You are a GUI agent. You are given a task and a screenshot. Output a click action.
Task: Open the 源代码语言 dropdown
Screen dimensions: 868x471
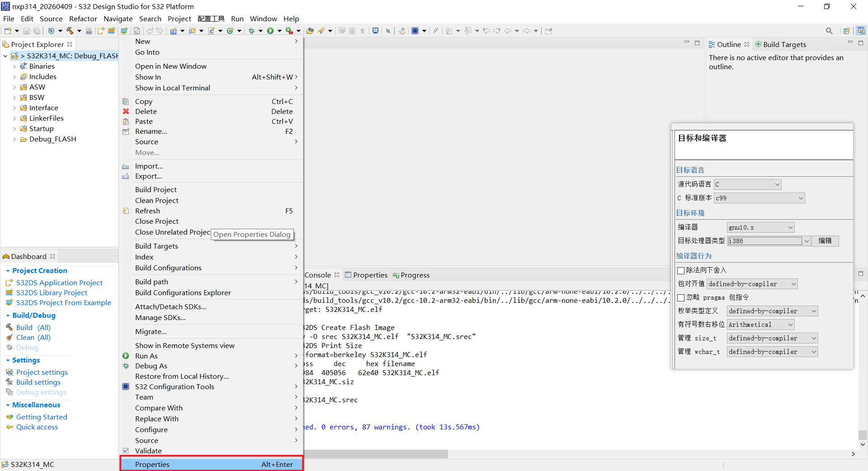[748, 184]
